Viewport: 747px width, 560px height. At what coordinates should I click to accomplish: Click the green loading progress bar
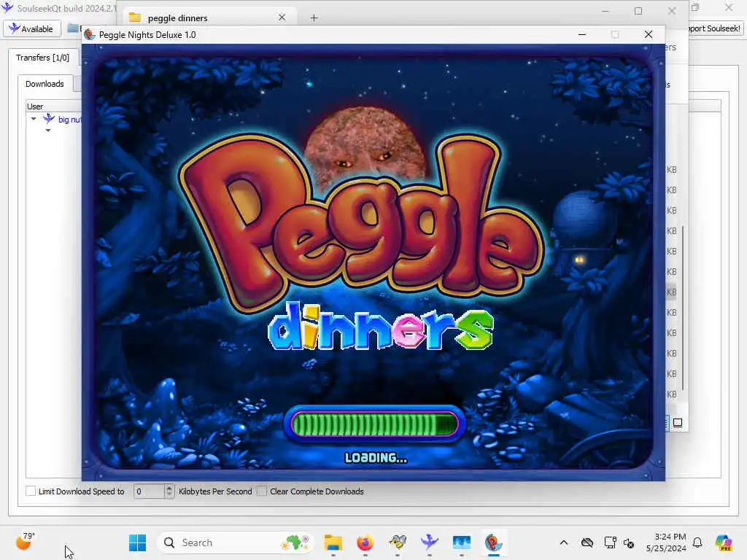(x=374, y=424)
